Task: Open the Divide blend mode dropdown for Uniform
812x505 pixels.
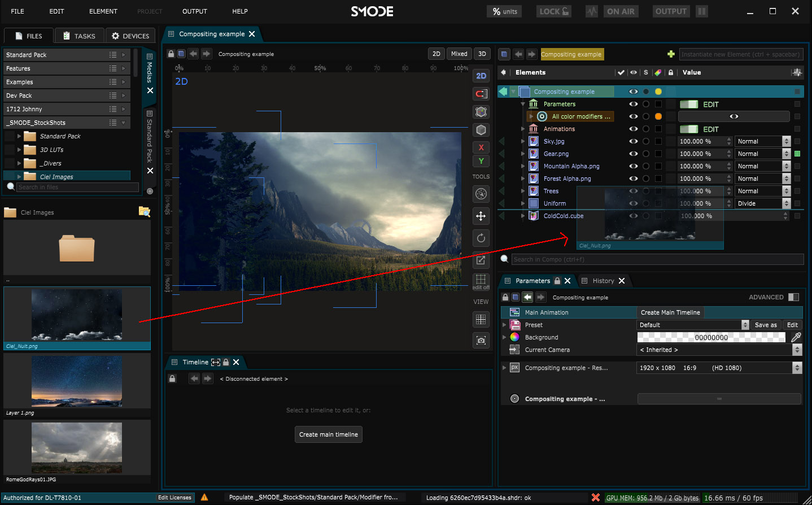Action: tap(762, 203)
